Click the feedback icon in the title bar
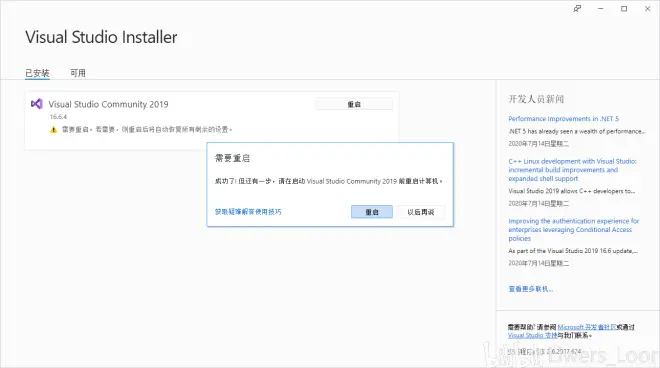Image resolution: width=660 pixels, height=368 pixels. 577,8
